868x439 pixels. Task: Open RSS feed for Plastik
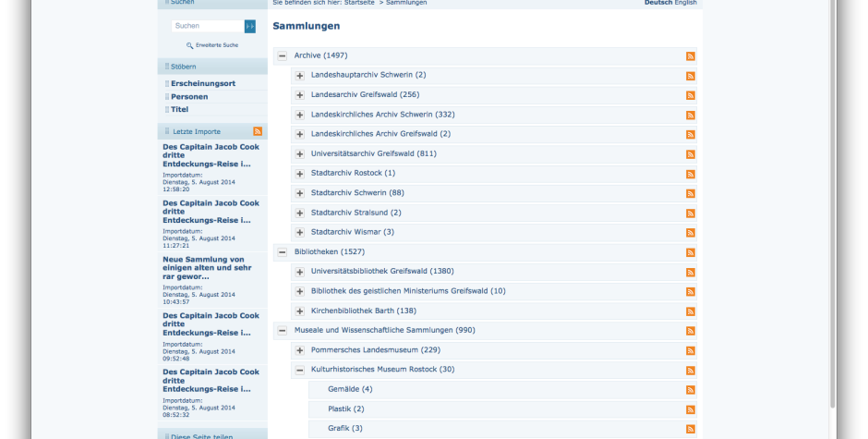coord(691,409)
